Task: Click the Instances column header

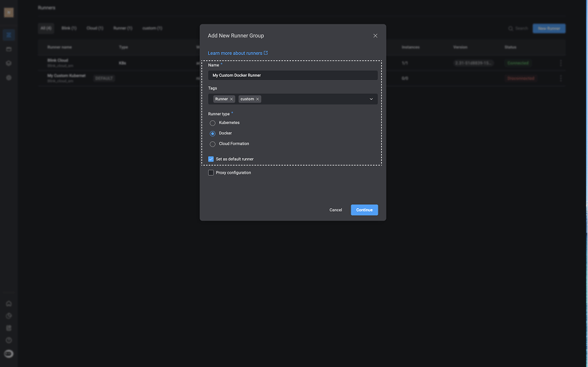Action: (410, 47)
